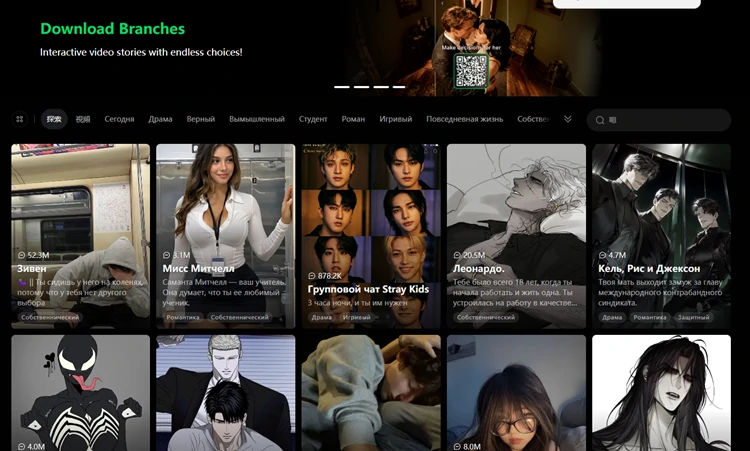Image resolution: width=750 pixels, height=451 pixels.
Task: Click Игривый tag on Stray Kids card
Action: pyautogui.click(x=356, y=317)
